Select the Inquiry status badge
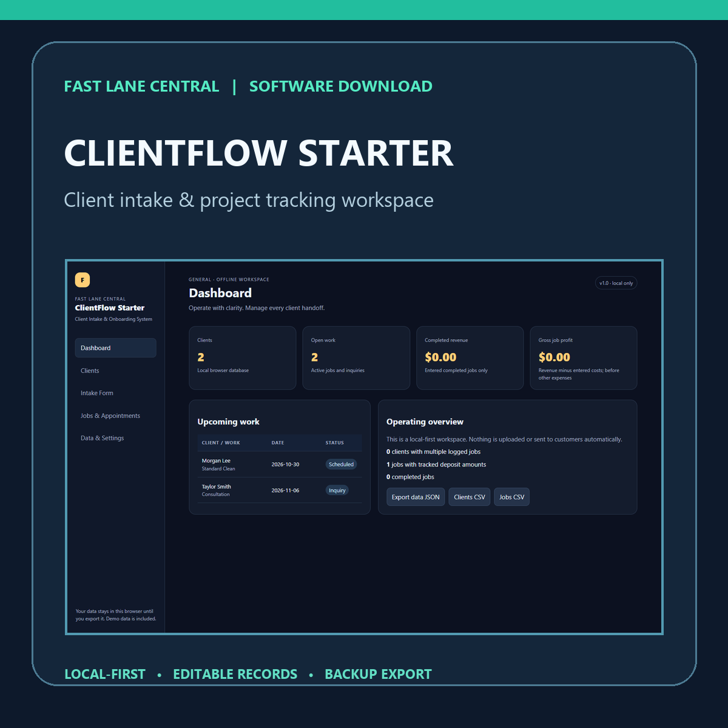 337,490
